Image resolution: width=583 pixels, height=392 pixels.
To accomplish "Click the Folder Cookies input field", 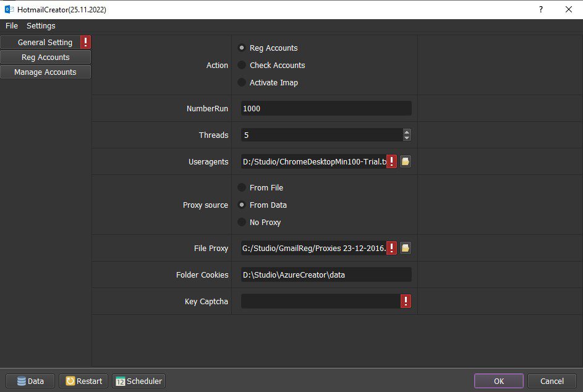I will point(326,275).
